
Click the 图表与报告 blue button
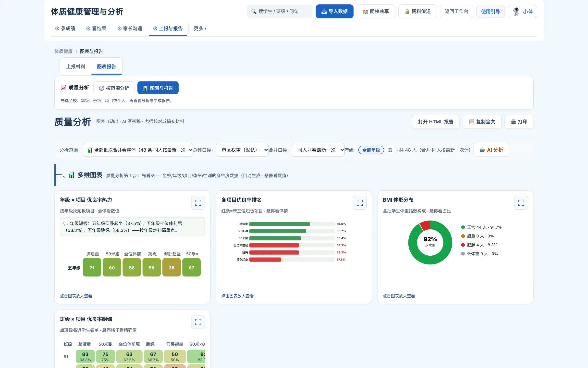(x=158, y=88)
